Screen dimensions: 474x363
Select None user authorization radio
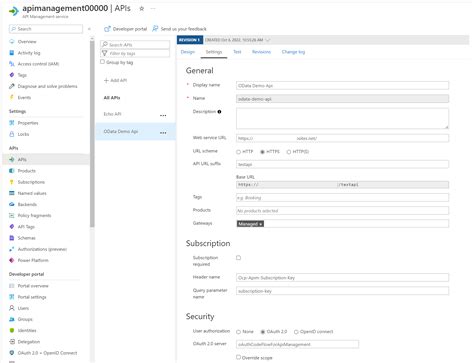click(x=238, y=332)
